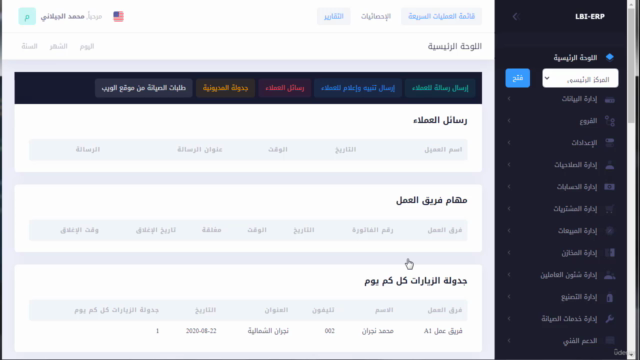This screenshot has height=360, width=640.
Task: Expand إدارة المشتريات menu chevron
Action: click(509, 209)
